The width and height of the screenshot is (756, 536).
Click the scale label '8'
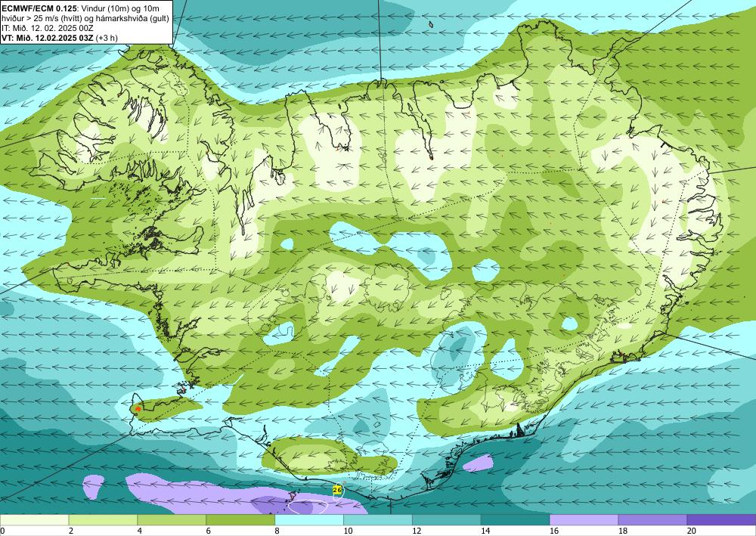pyautogui.click(x=277, y=531)
